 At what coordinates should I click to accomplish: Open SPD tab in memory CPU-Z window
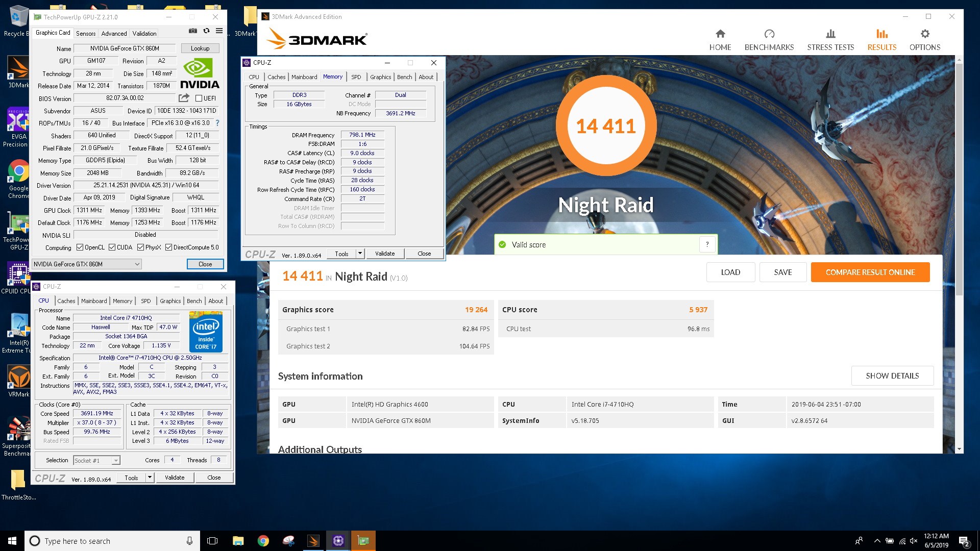(x=356, y=77)
